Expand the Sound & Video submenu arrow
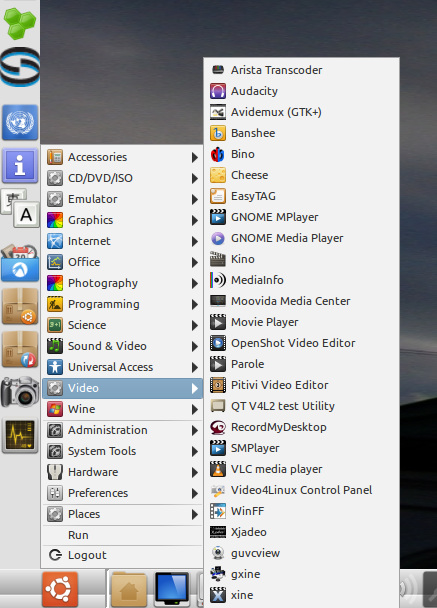The width and height of the screenshot is (437, 608). (195, 346)
